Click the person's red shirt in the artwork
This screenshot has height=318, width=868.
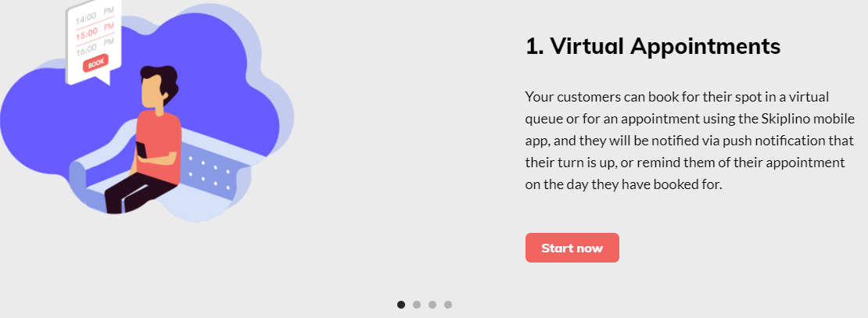160,145
